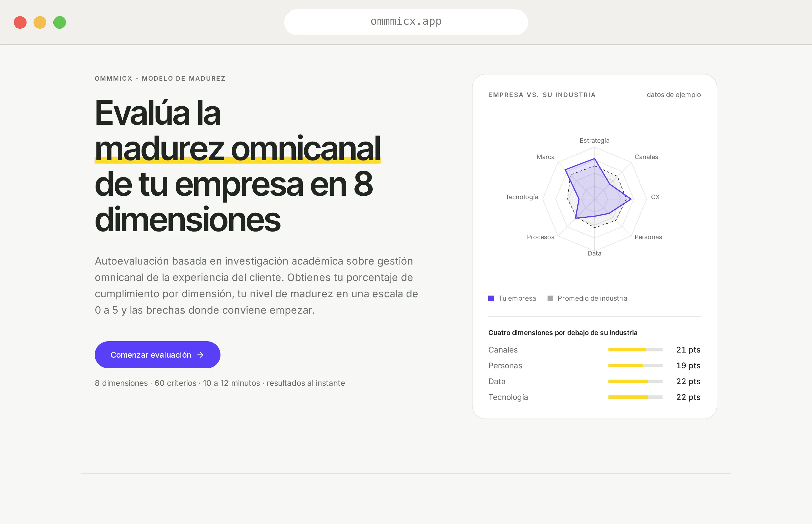The width and height of the screenshot is (812, 524).
Task: Click the Personas label on radar chart
Action: 648,237
